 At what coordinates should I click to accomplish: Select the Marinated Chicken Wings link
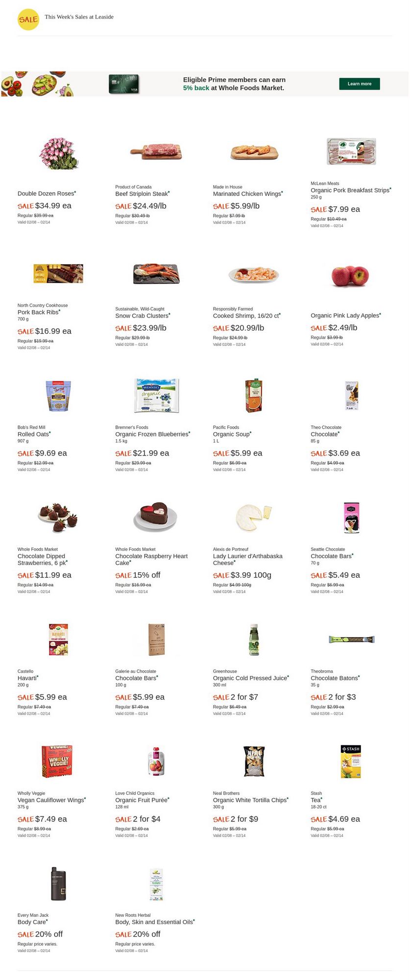pos(247,194)
